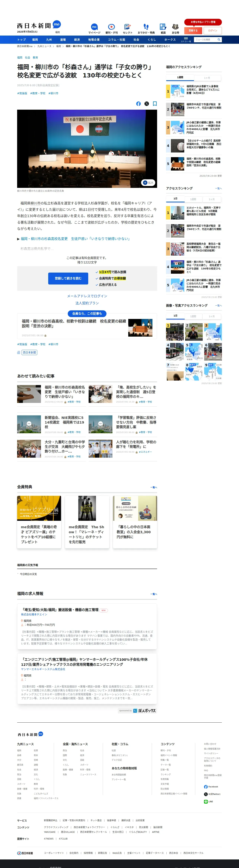This screenshot has width=239, height=868.
Task: Click the 求人ボックス logo
Action: pos(145,711)
